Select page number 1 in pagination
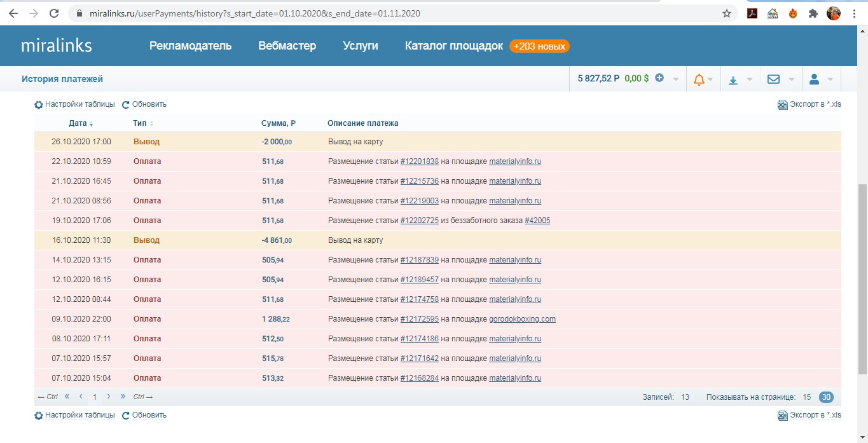 pos(95,397)
